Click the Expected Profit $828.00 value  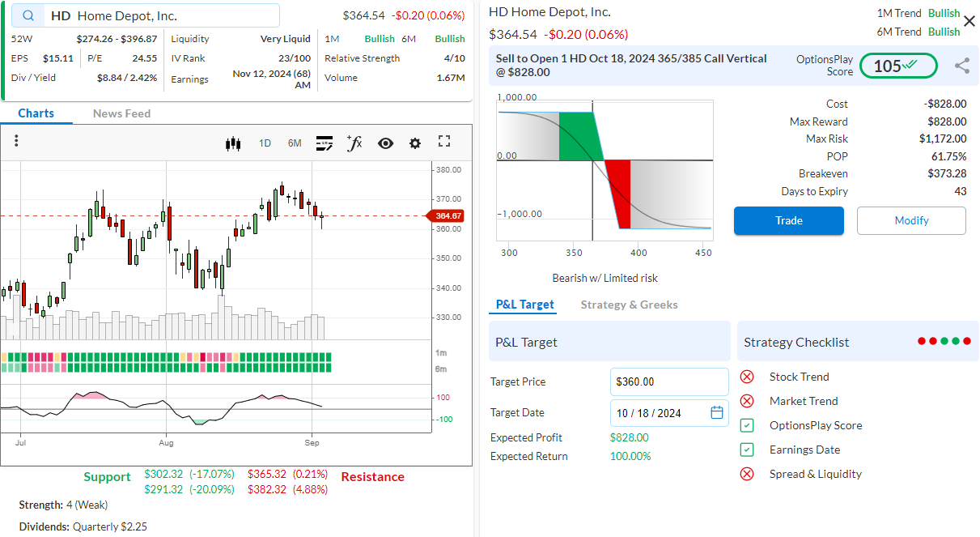629,437
